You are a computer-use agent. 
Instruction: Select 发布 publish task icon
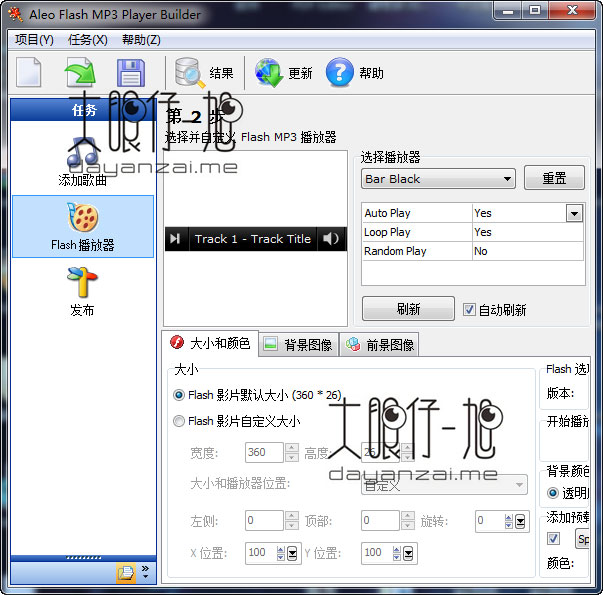pos(82,292)
